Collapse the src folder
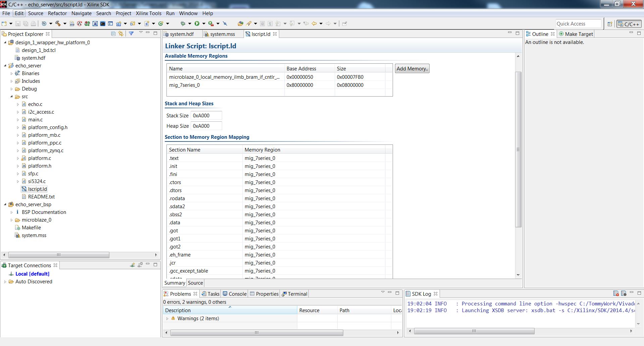The height and width of the screenshot is (346, 644). (x=11, y=97)
